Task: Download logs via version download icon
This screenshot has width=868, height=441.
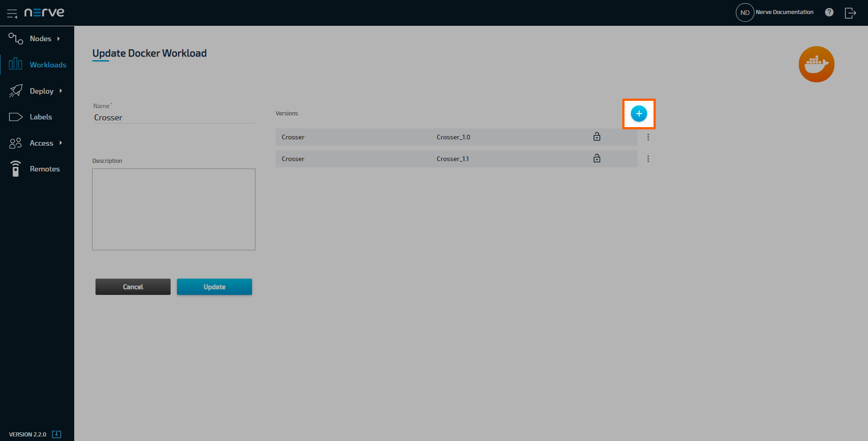Action: pyautogui.click(x=56, y=434)
